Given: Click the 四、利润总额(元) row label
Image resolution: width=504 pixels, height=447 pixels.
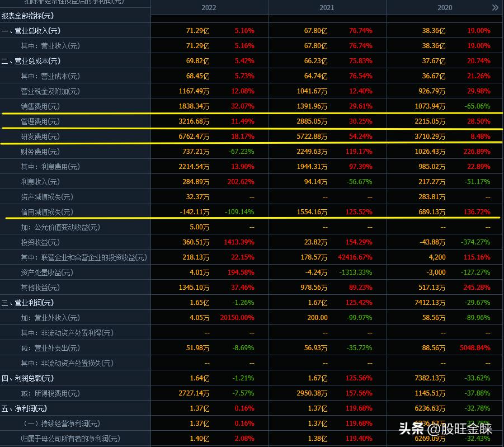Looking at the screenshot, I should click(x=27, y=379).
